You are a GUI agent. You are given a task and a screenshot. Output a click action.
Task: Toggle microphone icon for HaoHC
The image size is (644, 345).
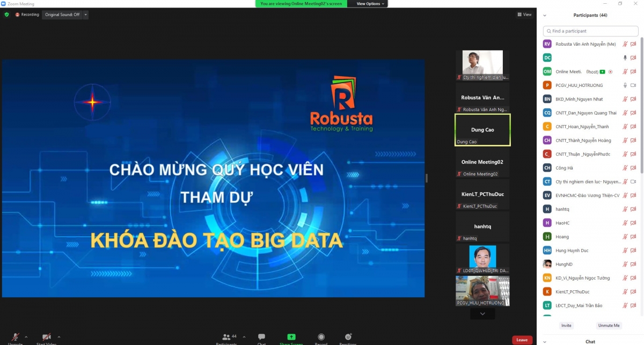point(625,223)
